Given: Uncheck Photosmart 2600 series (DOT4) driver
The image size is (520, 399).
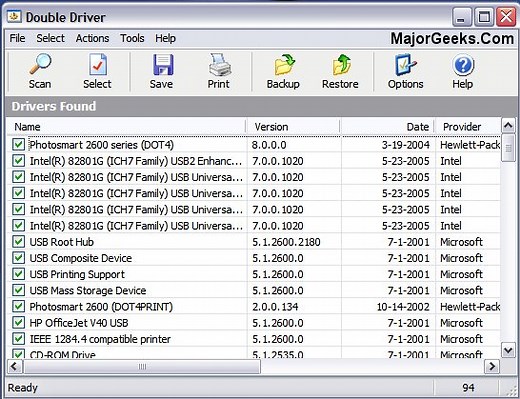Looking at the screenshot, I should pos(18,145).
